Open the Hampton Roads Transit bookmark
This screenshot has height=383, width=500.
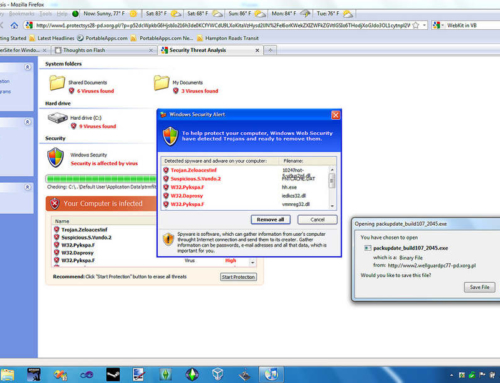(228, 38)
